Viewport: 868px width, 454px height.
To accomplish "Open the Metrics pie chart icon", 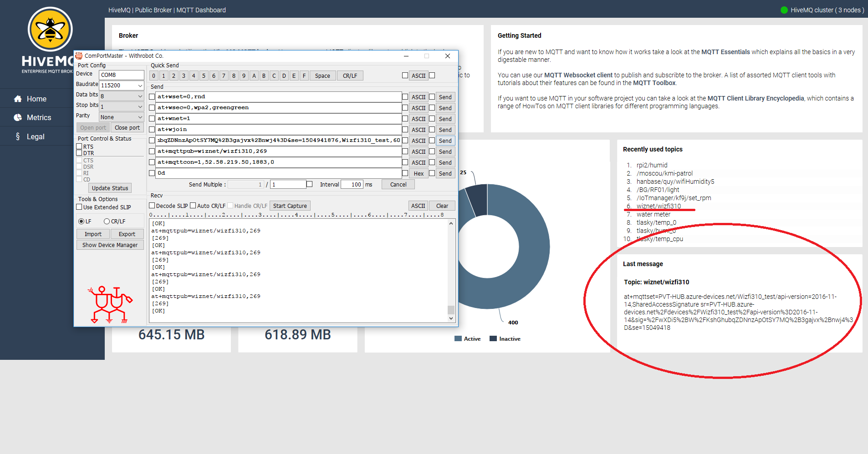I will point(18,117).
